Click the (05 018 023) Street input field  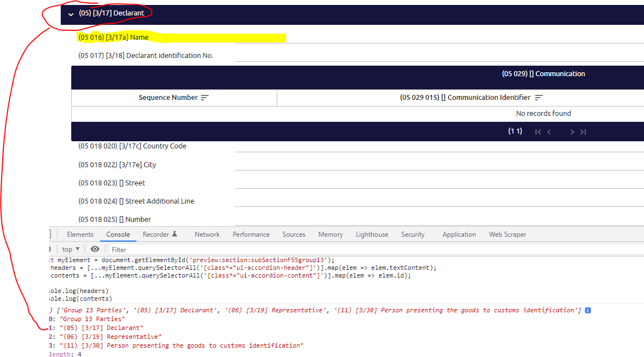[x=439, y=183]
